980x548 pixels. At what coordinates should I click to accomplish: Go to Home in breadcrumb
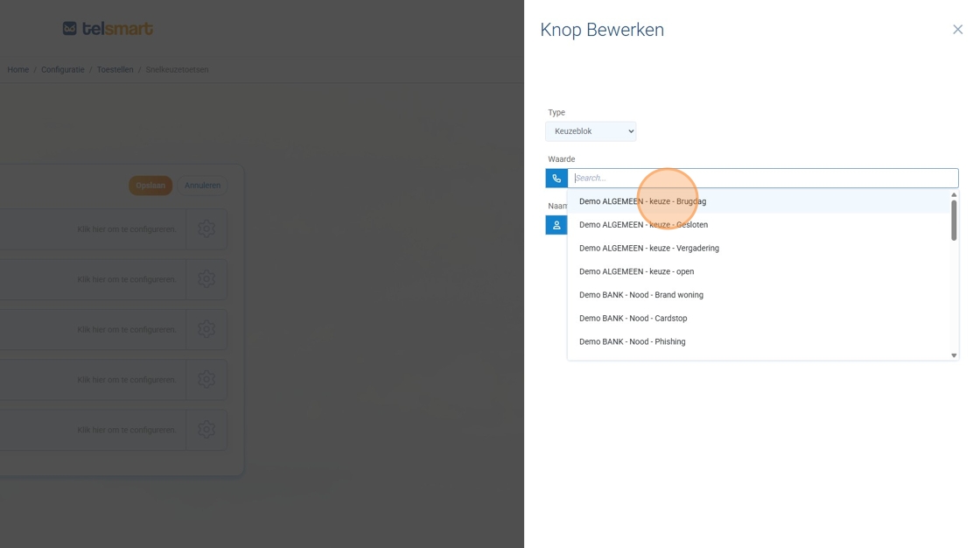tap(18, 70)
